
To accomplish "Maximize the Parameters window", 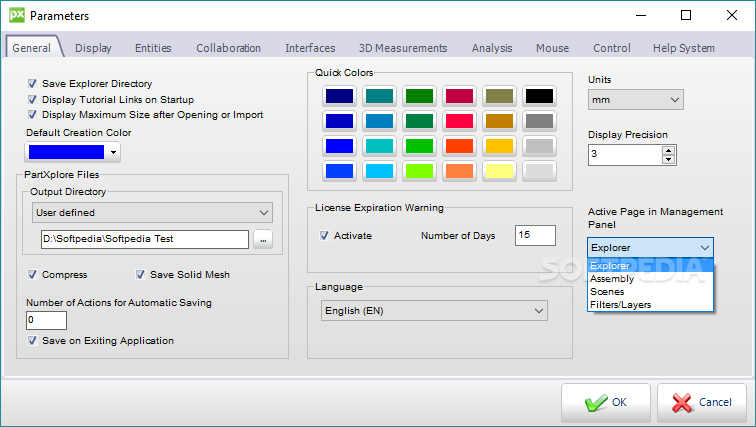I will 686,15.
